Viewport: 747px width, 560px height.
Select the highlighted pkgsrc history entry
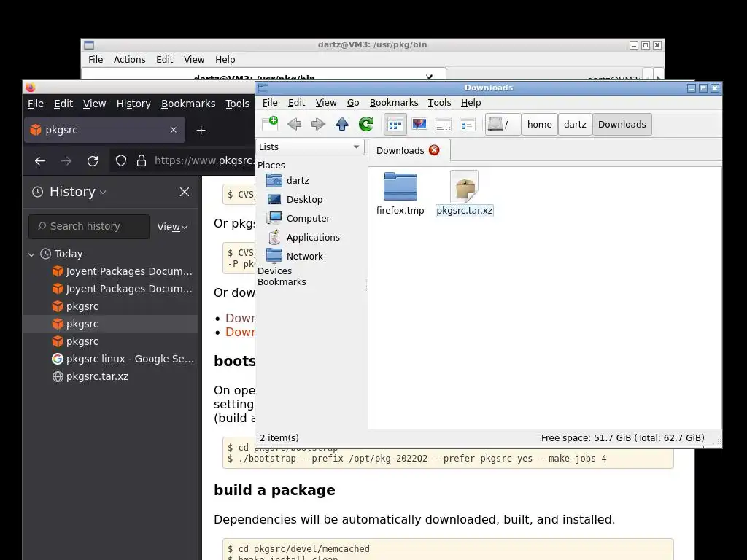coord(110,324)
